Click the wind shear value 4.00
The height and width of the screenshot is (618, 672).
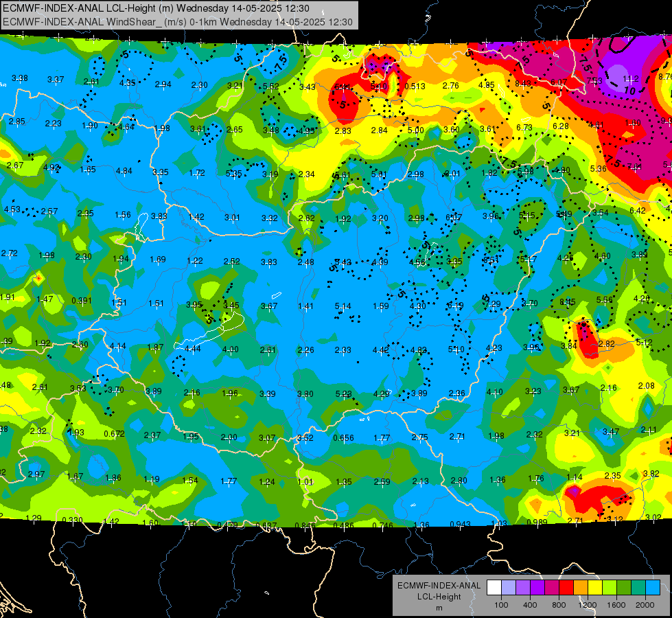pyautogui.click(x=231, y=350)
